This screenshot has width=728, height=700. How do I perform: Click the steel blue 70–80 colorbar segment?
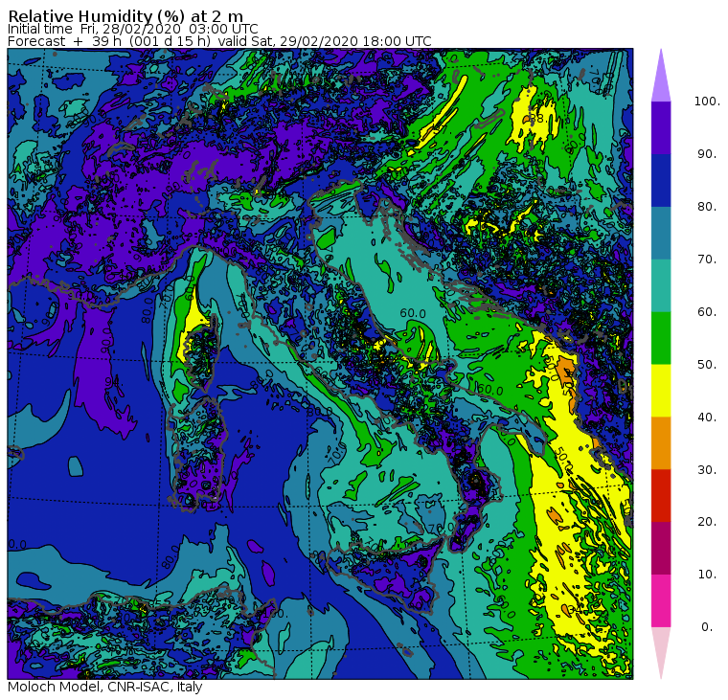click(661, 233)
